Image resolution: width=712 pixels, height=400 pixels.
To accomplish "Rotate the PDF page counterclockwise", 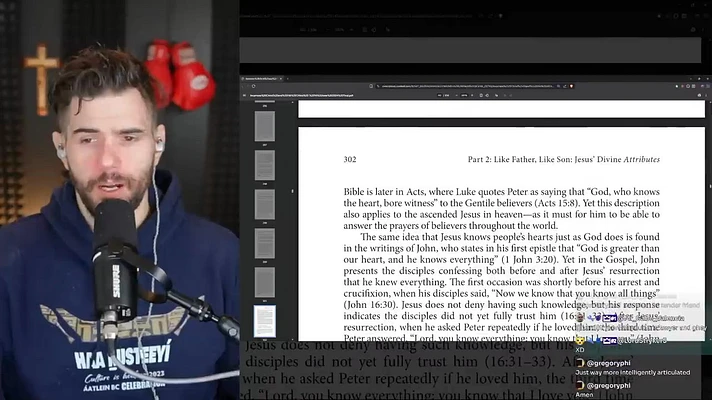I will pos(487,95).
